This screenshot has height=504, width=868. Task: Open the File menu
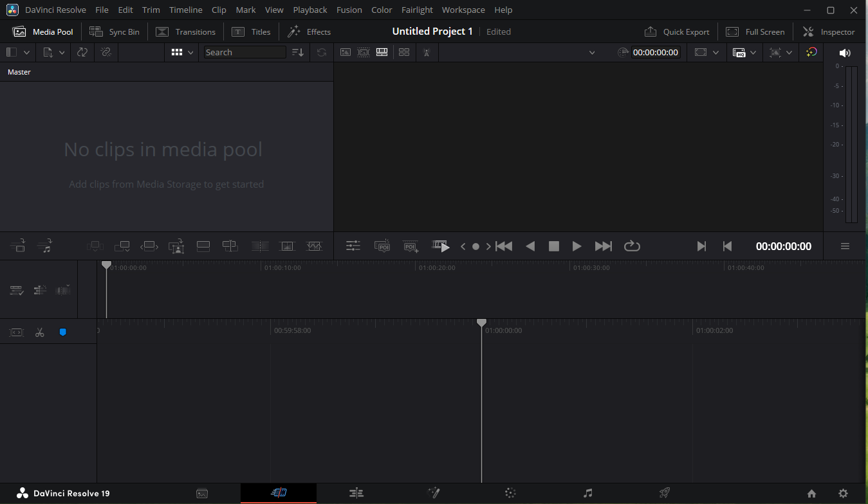(102, 10)
